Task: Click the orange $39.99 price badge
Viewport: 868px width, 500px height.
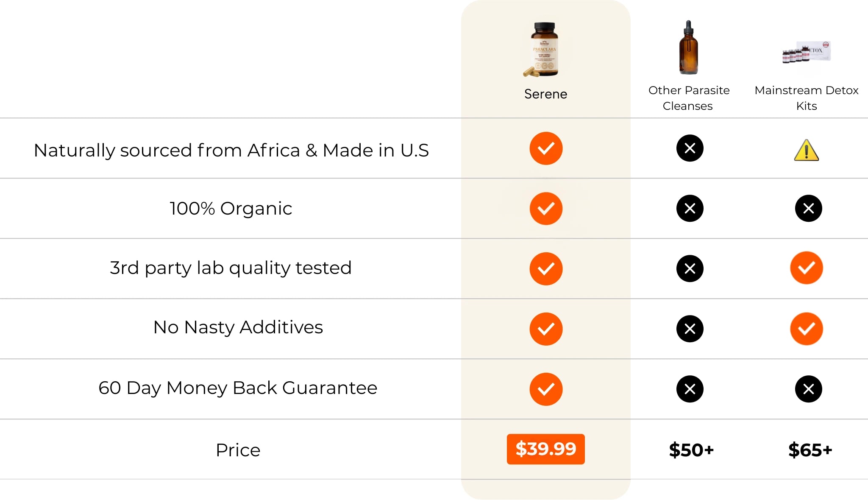Action: (x=545, y=449)
